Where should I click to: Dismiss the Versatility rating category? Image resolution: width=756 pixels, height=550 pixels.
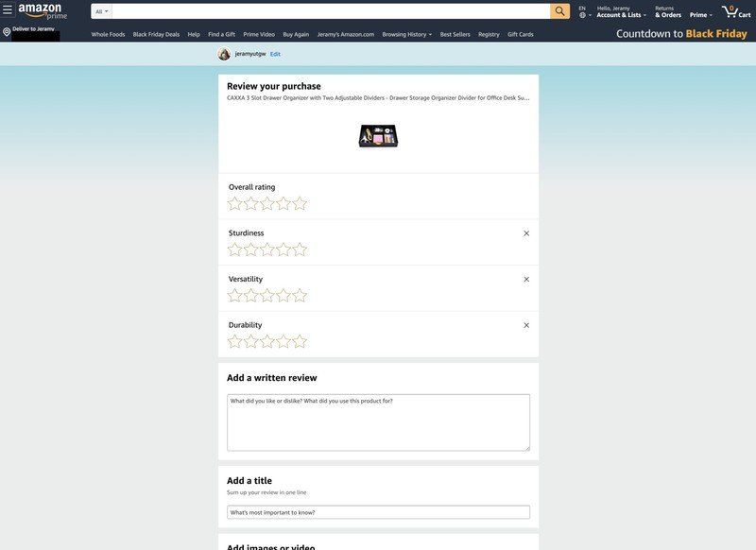point(524,277)
